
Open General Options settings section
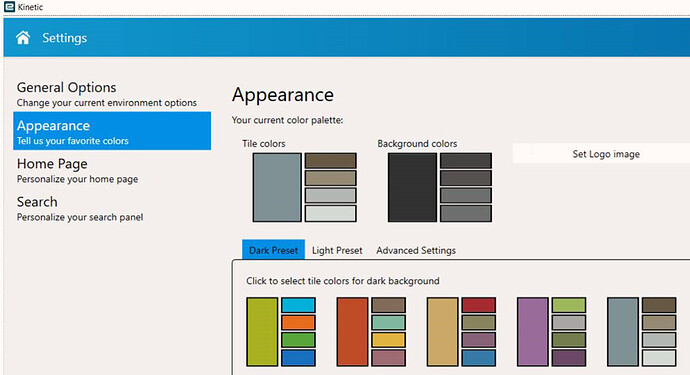112,93
